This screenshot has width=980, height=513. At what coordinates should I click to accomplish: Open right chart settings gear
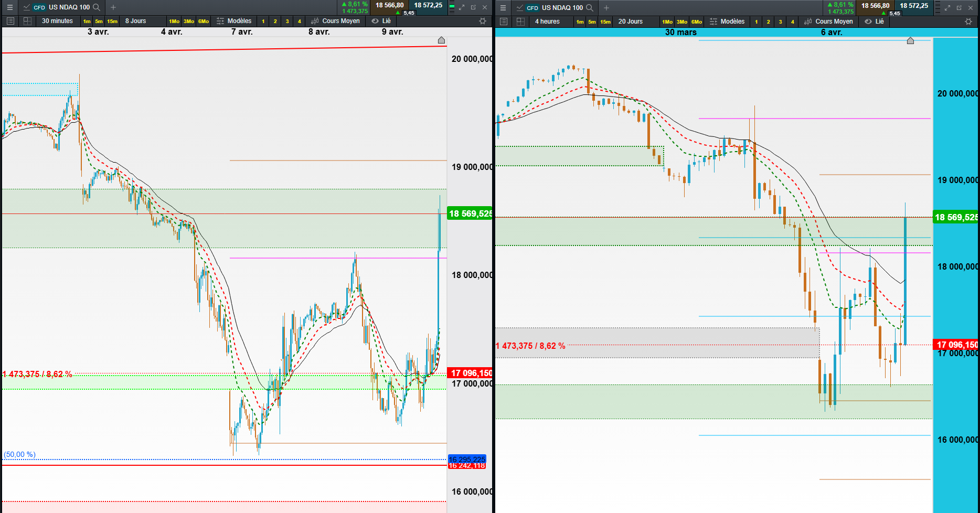pyautogui.click(x=968, y=22)
